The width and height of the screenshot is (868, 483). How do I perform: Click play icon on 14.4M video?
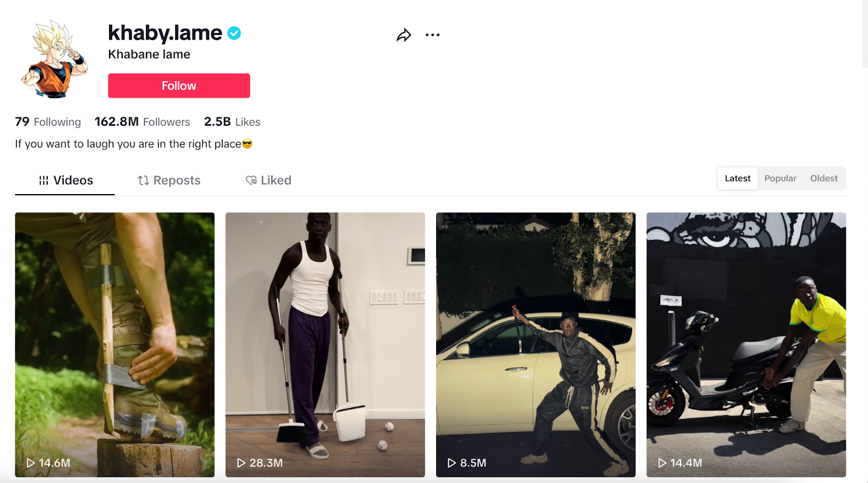[662, 463]
